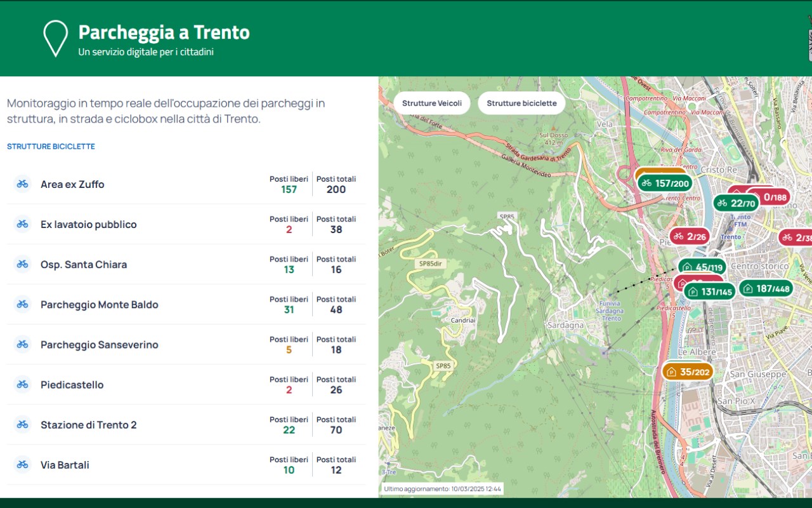Click bicycle icon beside Area ex Zuffo

[23, 184]
